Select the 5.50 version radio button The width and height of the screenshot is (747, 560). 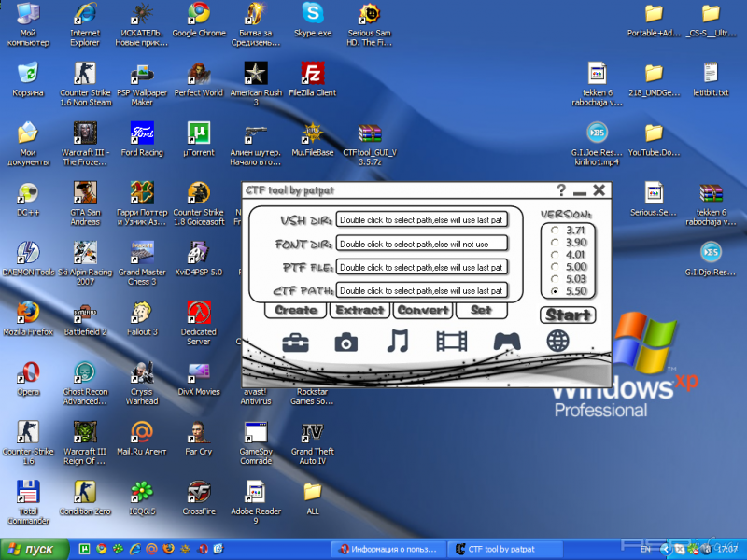pyautogui.click(x=556, y=291)
